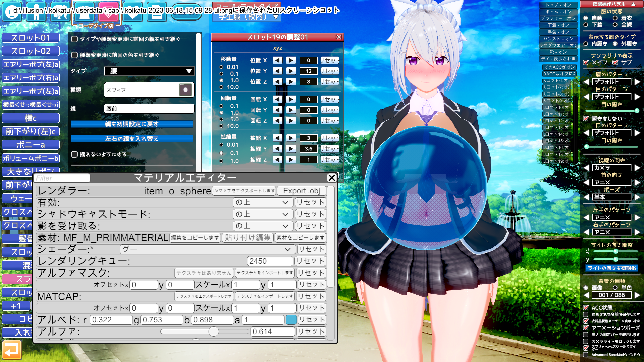Increase position X with right arrow
This screenshot has height=362, width=644.
pos(290,60)
